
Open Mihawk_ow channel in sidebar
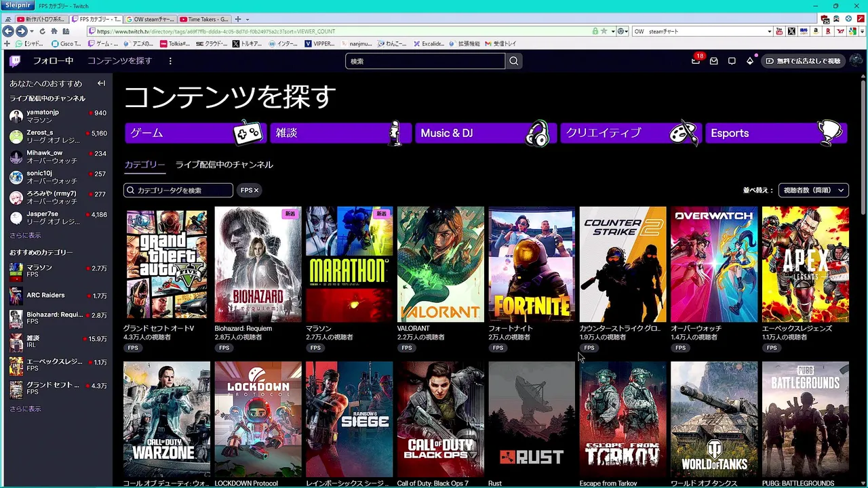pyautogui.click(x=57, y=157)
